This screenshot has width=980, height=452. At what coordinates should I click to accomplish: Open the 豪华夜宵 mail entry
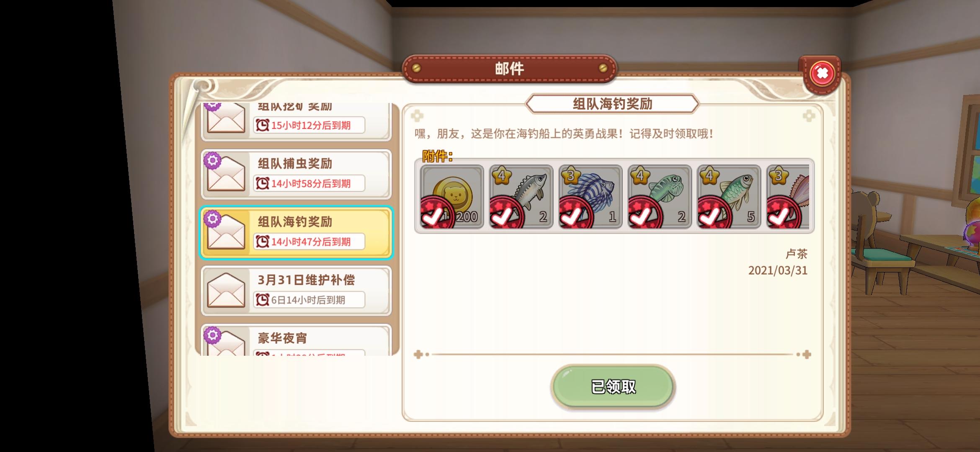(296, 340)
